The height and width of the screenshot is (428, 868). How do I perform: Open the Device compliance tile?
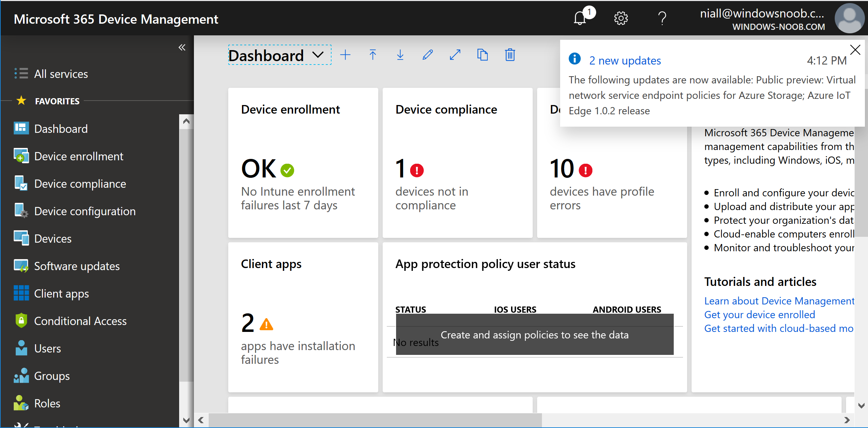pyautogui.click(x=458, y=163)
